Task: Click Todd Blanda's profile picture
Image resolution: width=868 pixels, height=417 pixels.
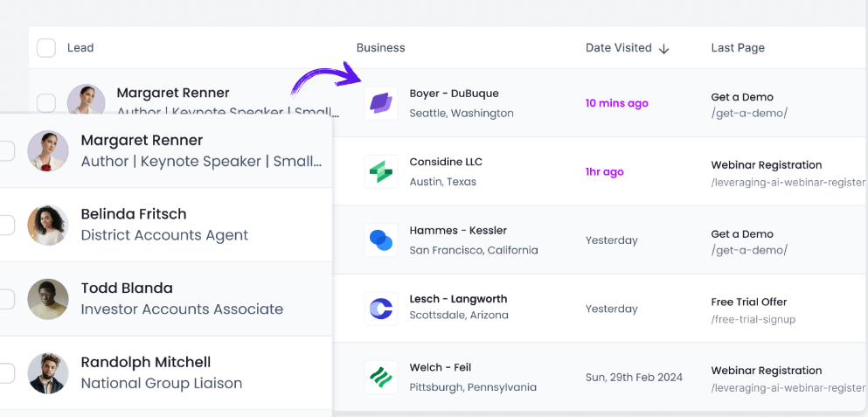Action: click(48, 299)
